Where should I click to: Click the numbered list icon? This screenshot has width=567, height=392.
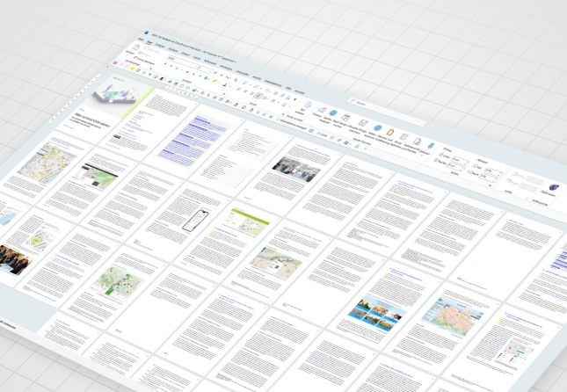pos(256,86)
